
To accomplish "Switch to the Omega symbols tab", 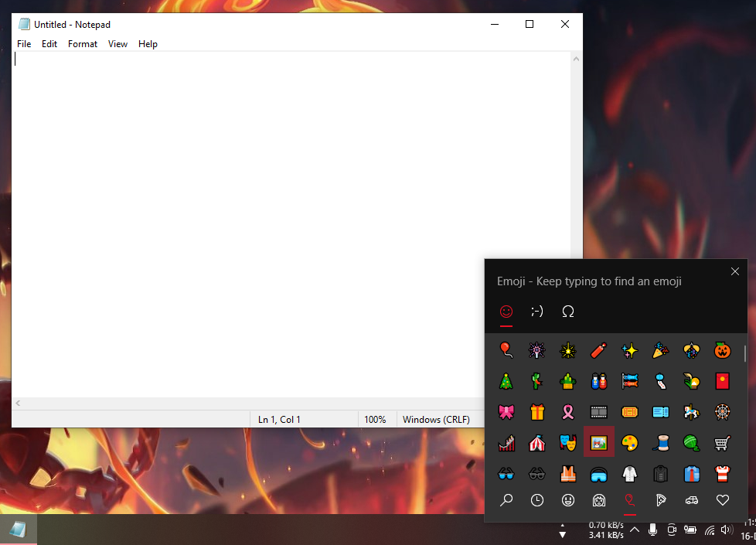I will [568, 312].
